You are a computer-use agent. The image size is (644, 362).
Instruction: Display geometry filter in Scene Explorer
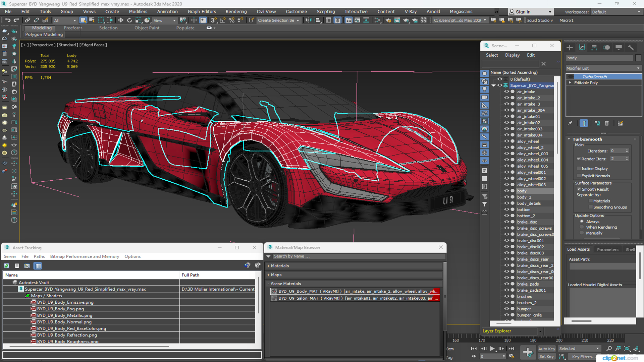coord(484,73)
